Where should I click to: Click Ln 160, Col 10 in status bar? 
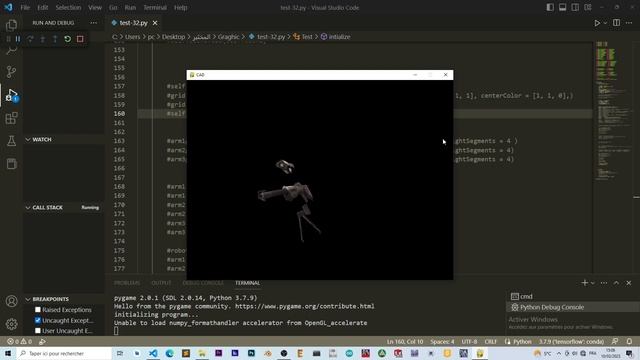coord(405,341)
